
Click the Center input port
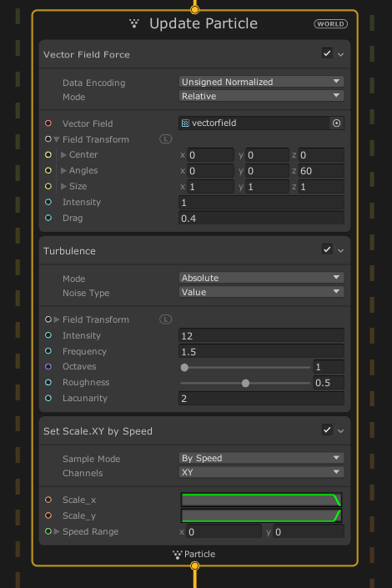(x=48, y=154)
